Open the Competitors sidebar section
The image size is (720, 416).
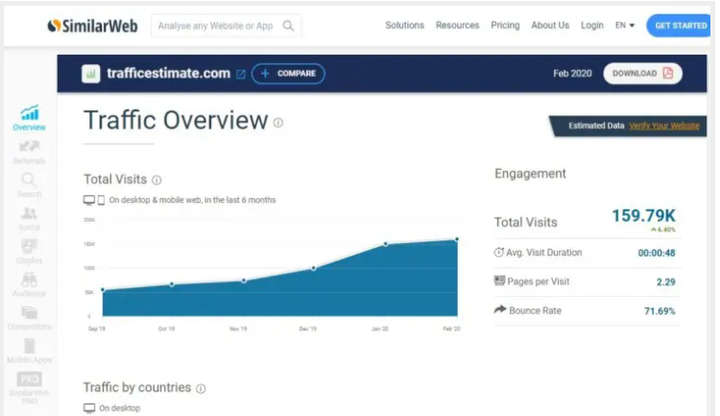[29, 318]
